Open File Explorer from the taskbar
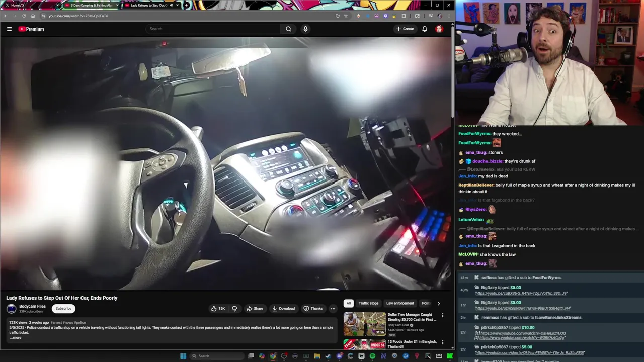Image resolution: width=644 pixels, height=362 pixels. point(317,356)
